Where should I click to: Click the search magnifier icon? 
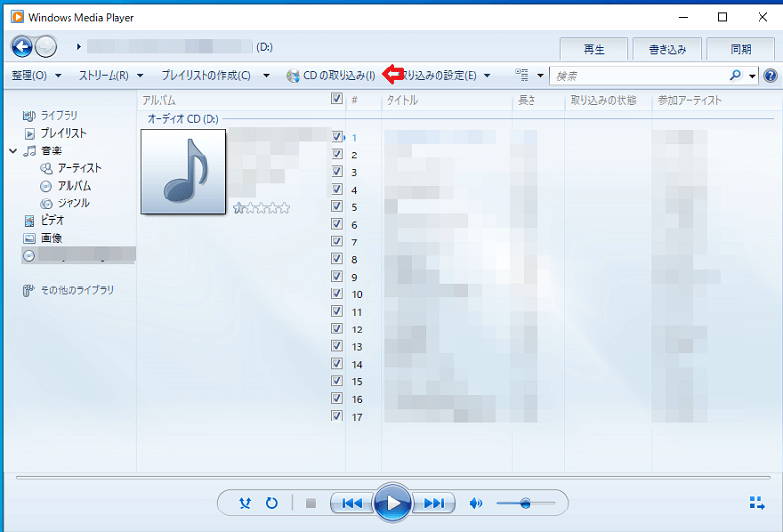click(x=735, y=76)
